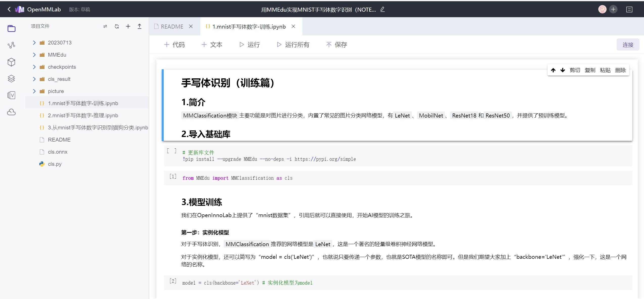Open 1.mnist手写体数字-训练.ipynb in file tree
This screenshot has height=299, width=644.
tap(87, 103)
